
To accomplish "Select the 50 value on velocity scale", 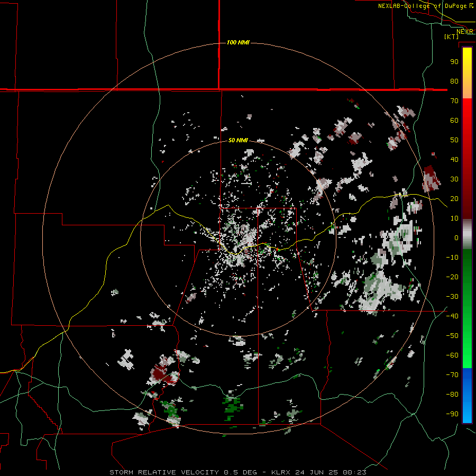I will point(454,140).
